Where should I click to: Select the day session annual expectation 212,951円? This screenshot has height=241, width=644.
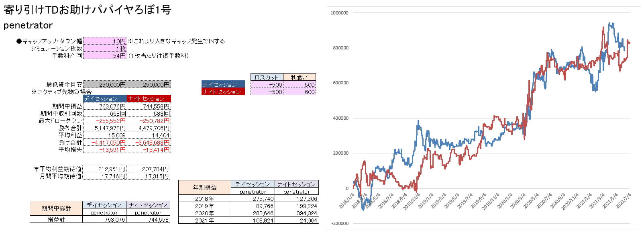pos(105,169)
